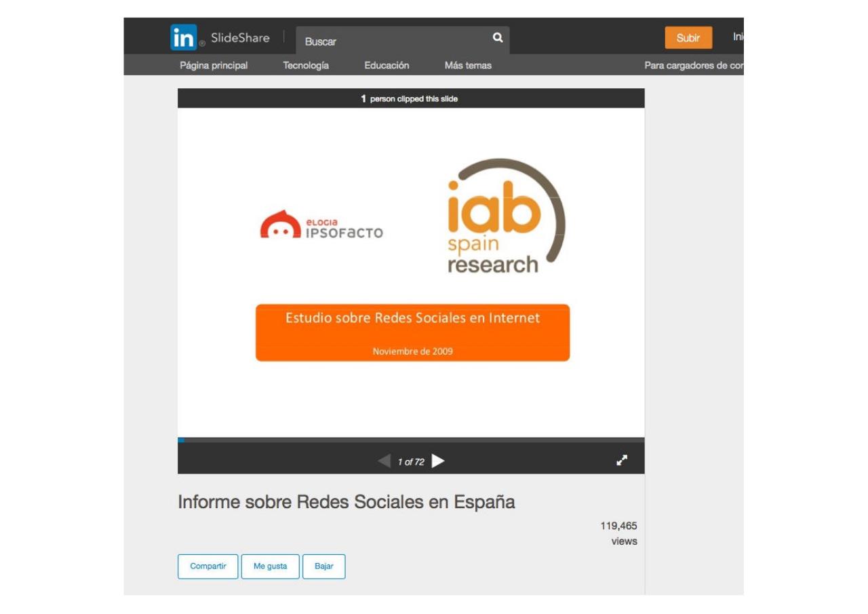Open fullscreen view with the expand icon
The height and width of the screenshot is (614, 868).
coord(622,461)
